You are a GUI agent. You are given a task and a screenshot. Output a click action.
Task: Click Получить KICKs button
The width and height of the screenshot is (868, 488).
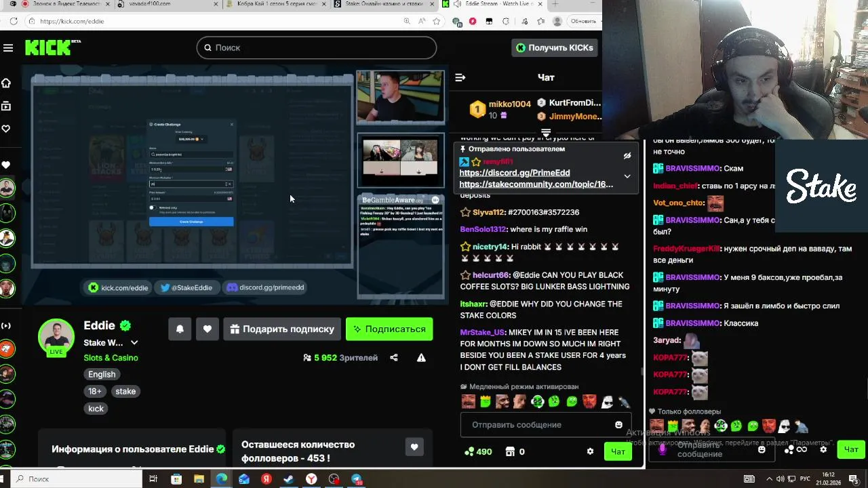[x=555, y=47]
